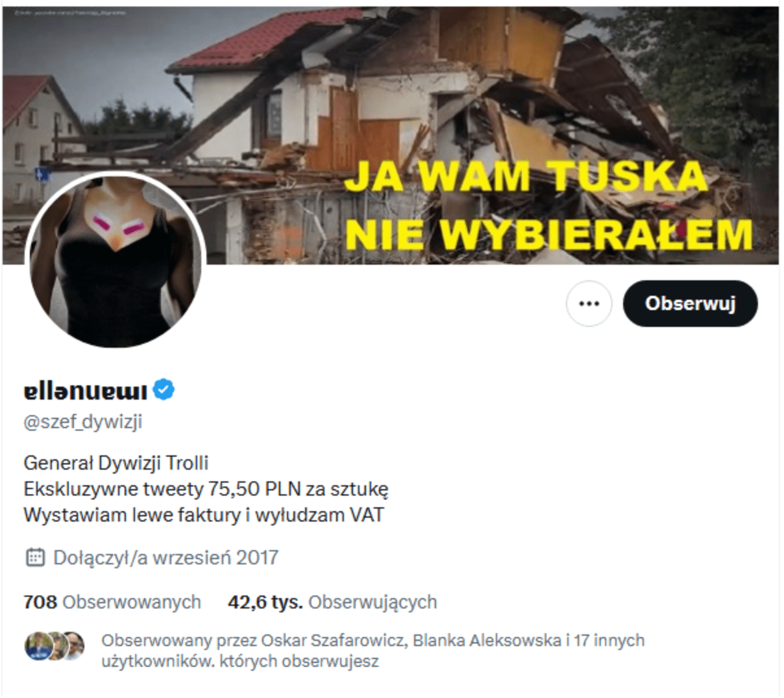Select the 'Generał Dywizji Trolli' bio line
Screen dimensions: 784x698
(x=116, y=463)
